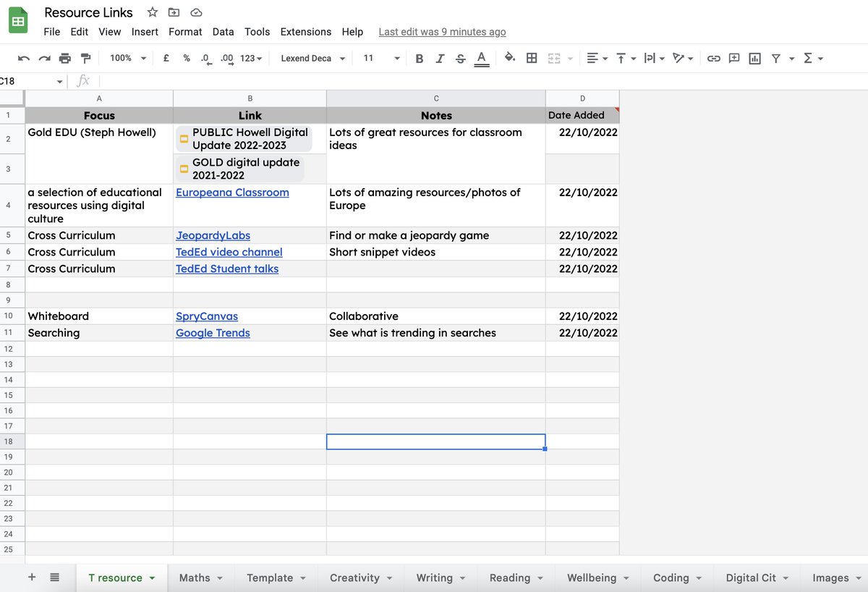Expand the Merge cells options arrow

pyautogui.click(x=570, y=59)
